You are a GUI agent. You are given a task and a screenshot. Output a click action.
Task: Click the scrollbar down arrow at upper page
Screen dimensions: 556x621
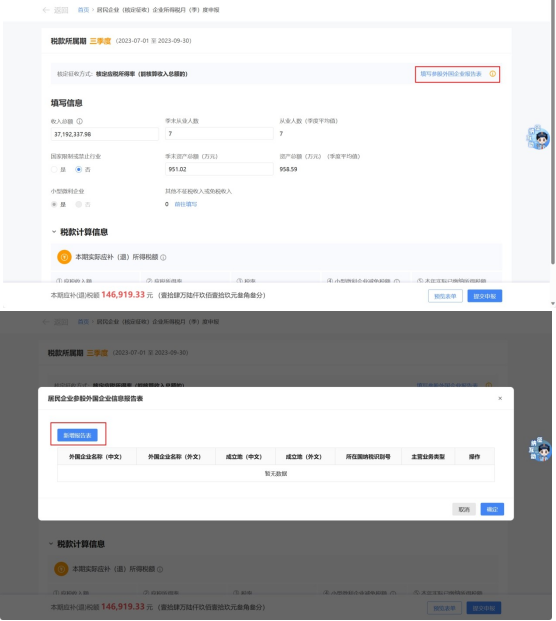(x=553, y=304)
